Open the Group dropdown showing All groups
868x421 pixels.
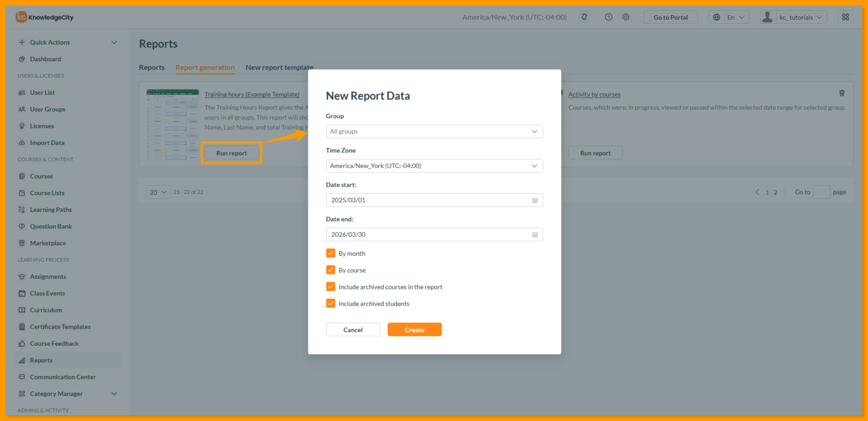434,131
